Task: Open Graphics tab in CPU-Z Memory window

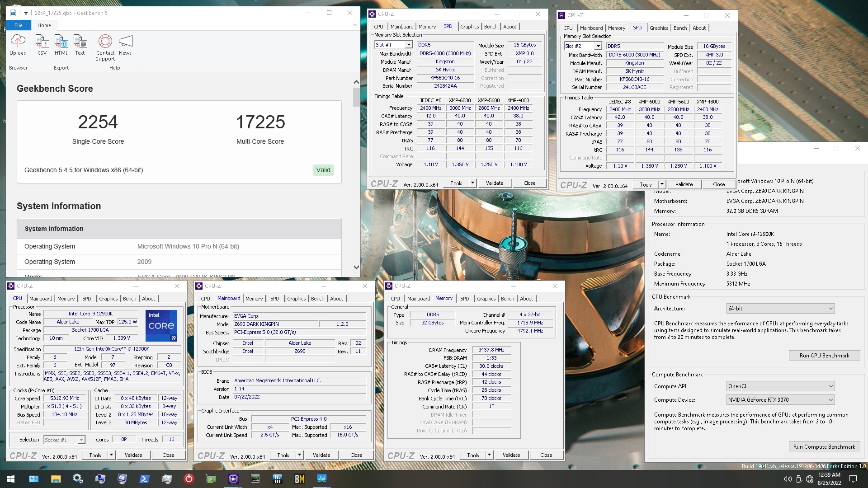Action: pyautogui.click(x=486, y=299)
